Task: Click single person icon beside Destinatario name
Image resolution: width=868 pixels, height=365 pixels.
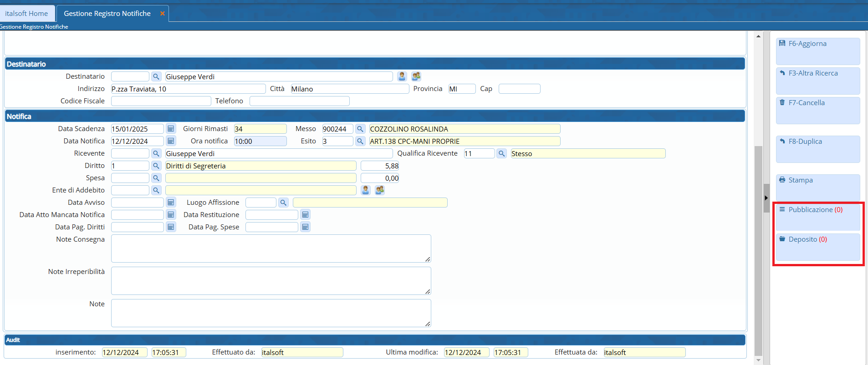Action: (x=402, y=76)
